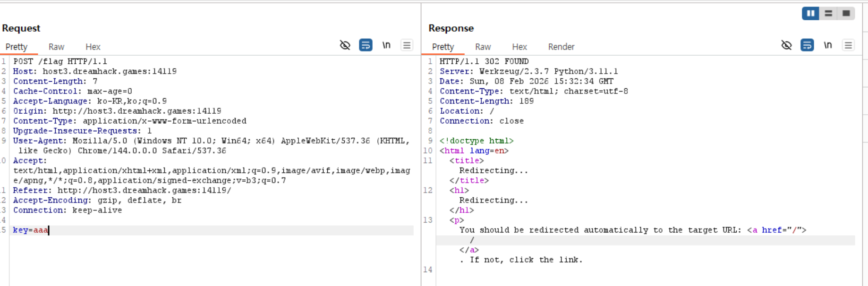Click the Origin header line
Screen dimensions: 868x286
tap(117, 111)
